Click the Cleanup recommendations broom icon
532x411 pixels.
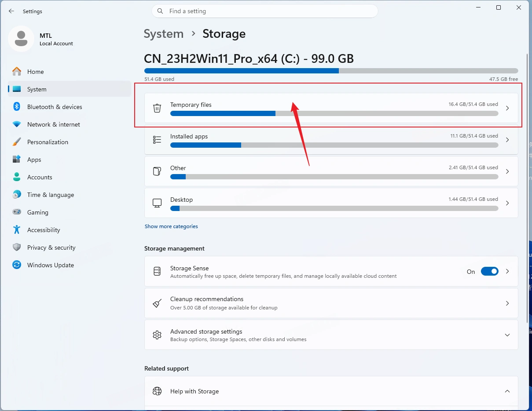157,303
